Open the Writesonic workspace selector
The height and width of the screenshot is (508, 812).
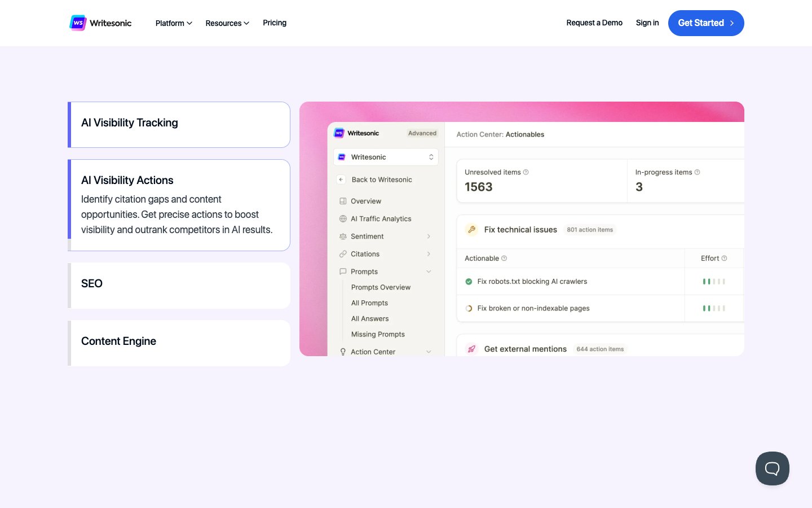pyautogui.click(x=386, y=157)
